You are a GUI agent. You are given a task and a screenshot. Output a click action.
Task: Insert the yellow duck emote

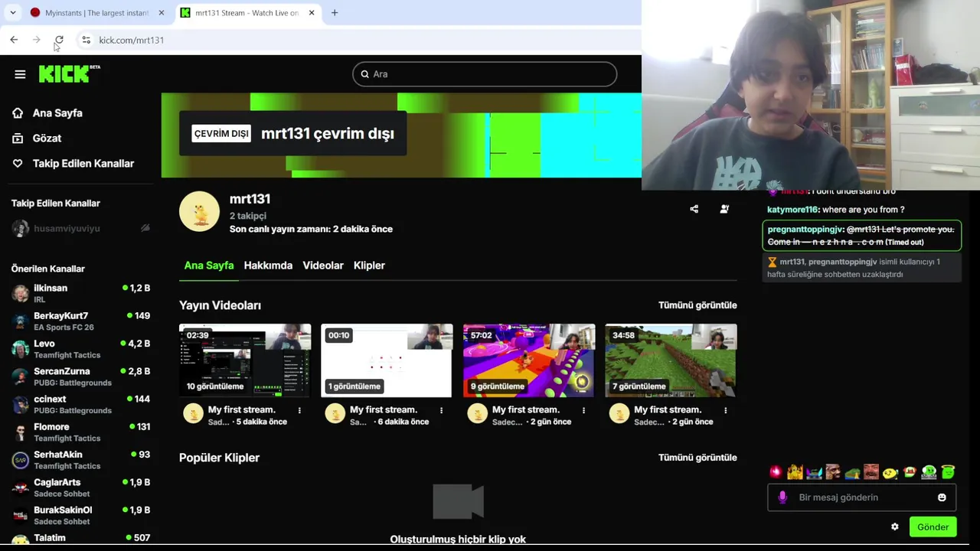795,472
